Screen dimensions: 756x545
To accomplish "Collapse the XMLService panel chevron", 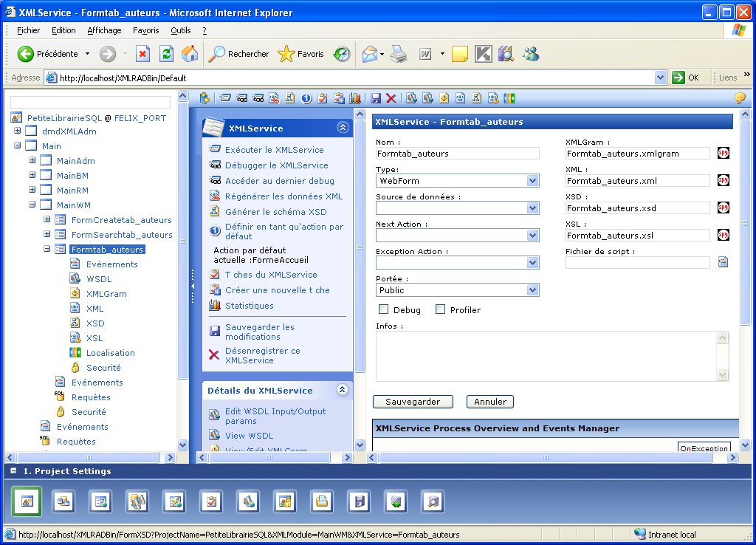I will (343, 128).
